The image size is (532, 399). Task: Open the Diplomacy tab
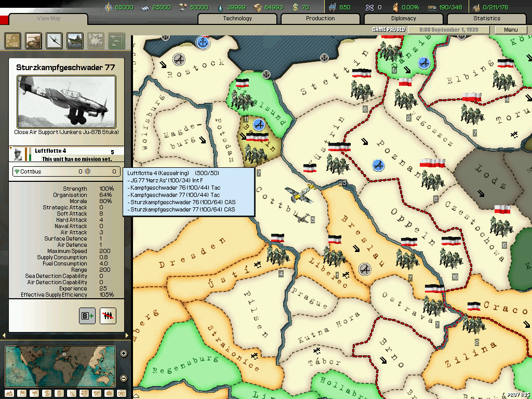click(x=405, y=19)
